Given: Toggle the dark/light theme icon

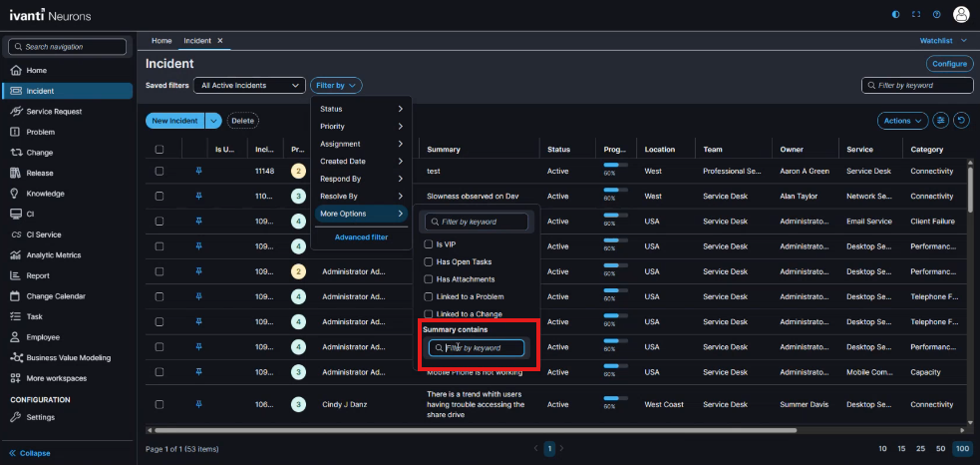Looking at the screenshot, I should click(x=895, y=14).
